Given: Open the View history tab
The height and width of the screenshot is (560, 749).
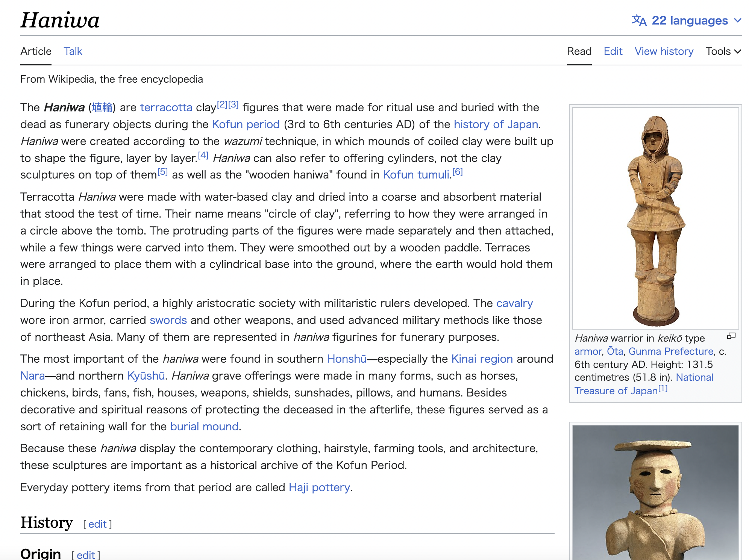Looking at the screenshot, I should click(664, 51).
